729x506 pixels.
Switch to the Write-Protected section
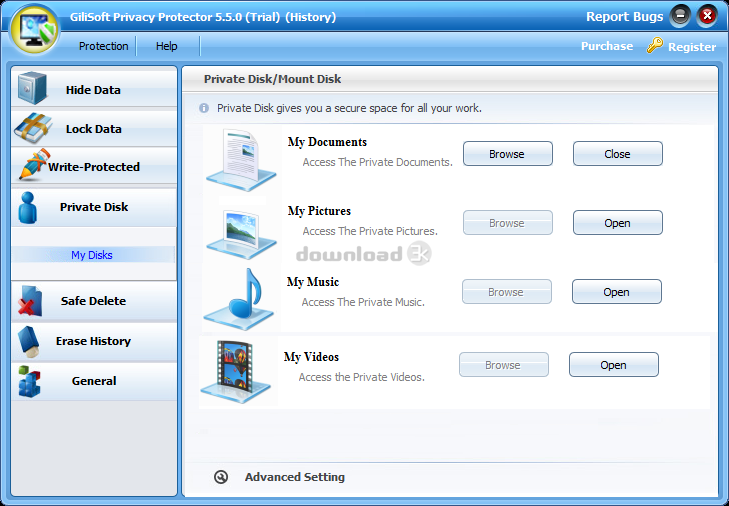pos(94,166)
